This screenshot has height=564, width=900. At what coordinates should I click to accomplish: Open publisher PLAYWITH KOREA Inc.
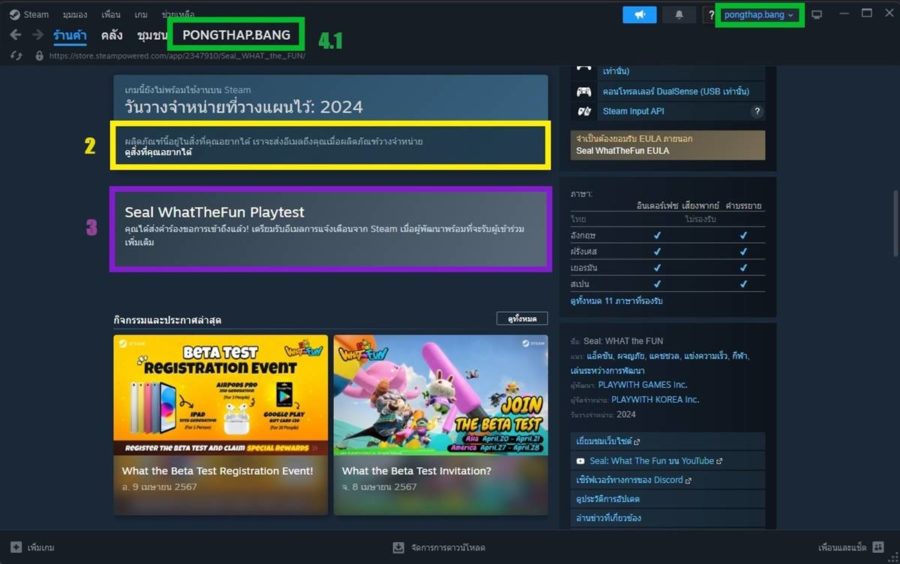(655, 400)
